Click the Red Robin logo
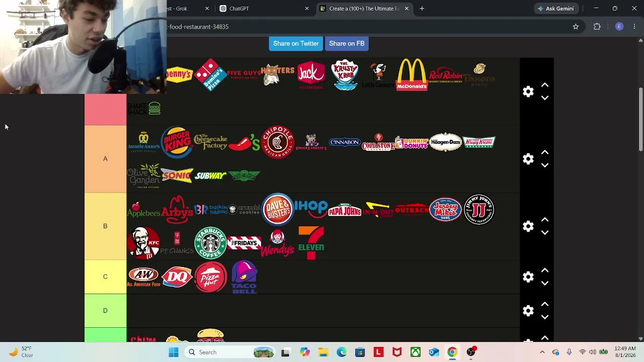 point(445,75)
